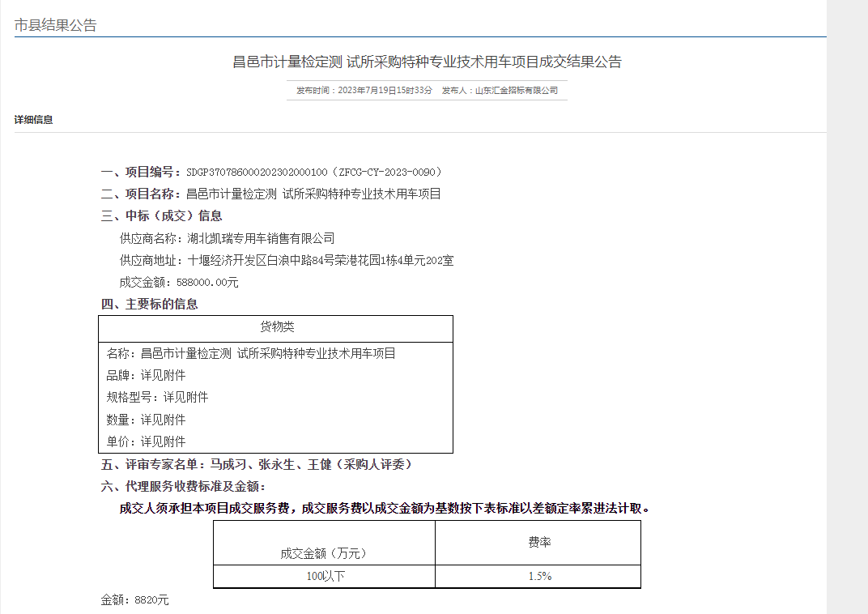Screen dimensions: 868x614
Task: Click the announcement title at the top center
Action: 427,62
